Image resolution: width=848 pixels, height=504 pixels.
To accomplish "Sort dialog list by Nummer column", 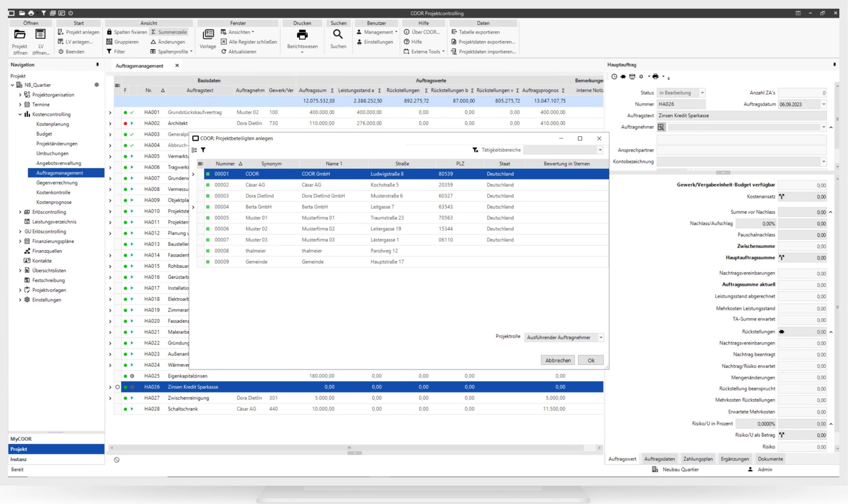I will click(225, 164).
